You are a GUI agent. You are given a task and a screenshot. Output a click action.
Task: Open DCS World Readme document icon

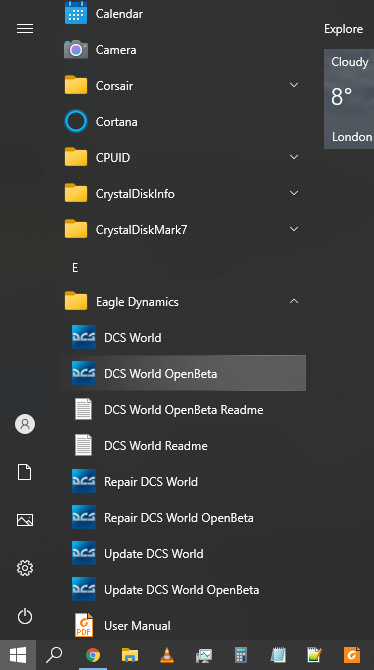tap(83, 445)
